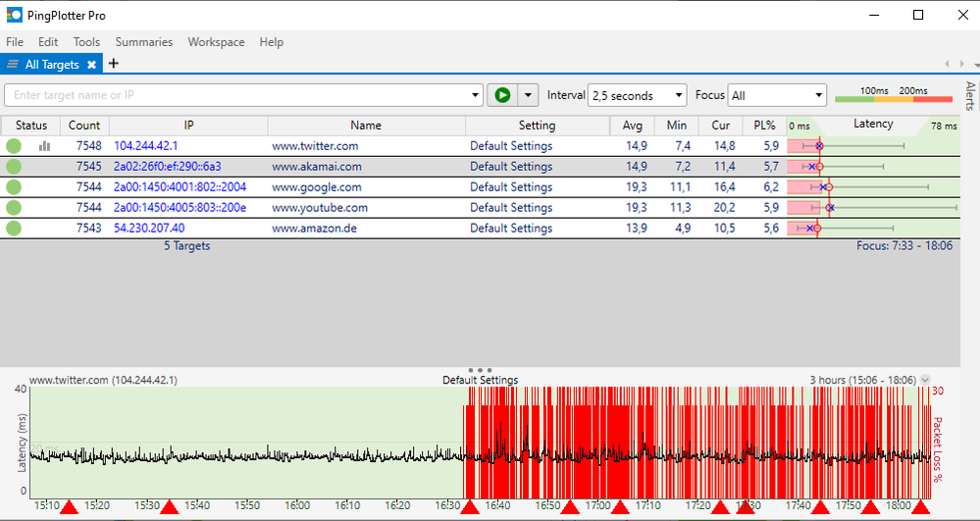Close the All Targets tab with X

[x=91, y=65]
